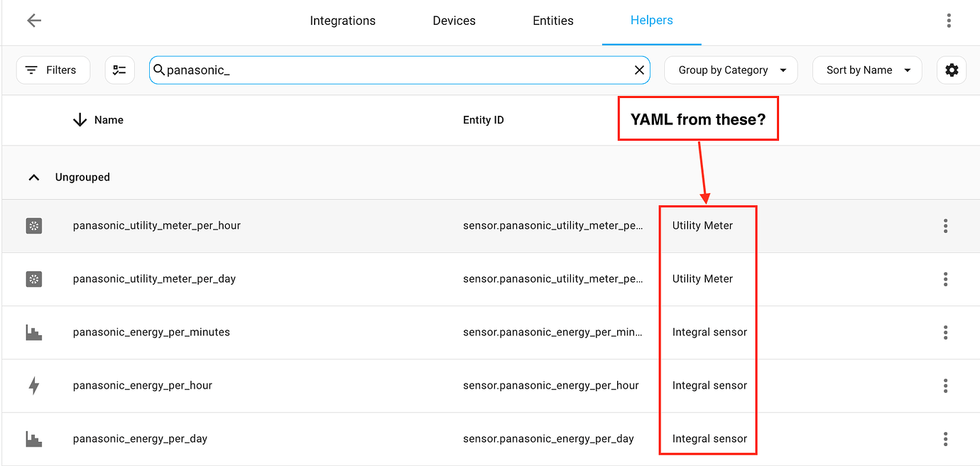Click the Entity ID column header
This screenshot has height=466, width=980.
484,120
